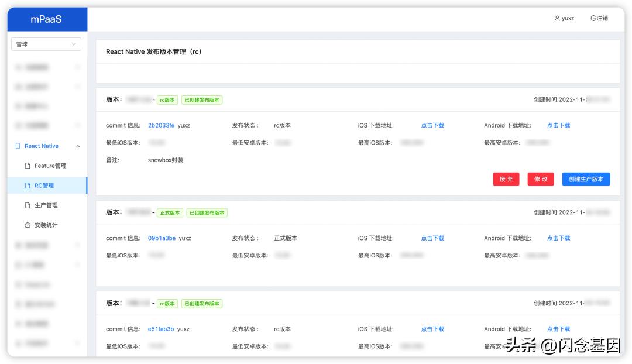Screen dimensions: 632x364
Task: Open commit link 09b1a3be
Action: (x=162, y=238)
